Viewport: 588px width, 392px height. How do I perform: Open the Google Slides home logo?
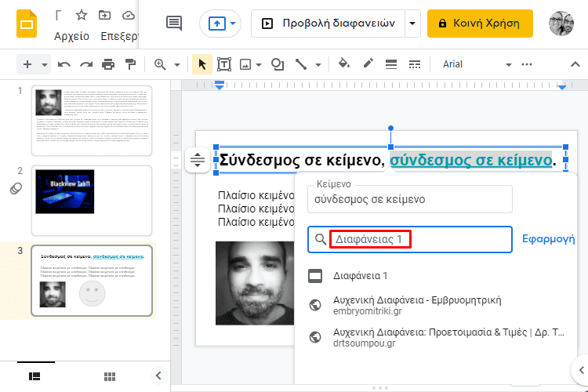point(27,24)
